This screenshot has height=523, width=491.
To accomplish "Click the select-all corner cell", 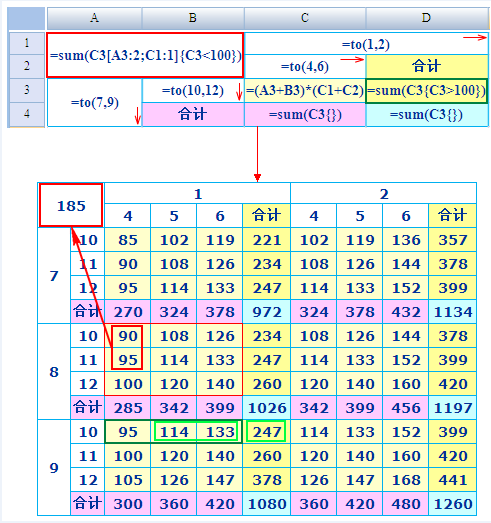I will [26, 19].
